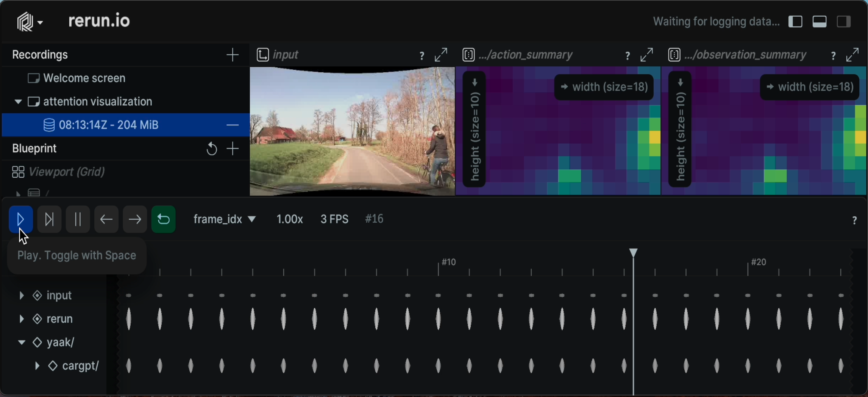Click the observation_summary width (size=18) label

[x=810, y=87]
